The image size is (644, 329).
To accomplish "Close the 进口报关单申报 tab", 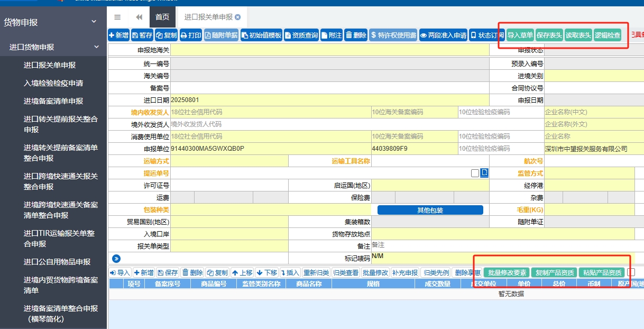I will pyautogui.click(x=237, y=17).
